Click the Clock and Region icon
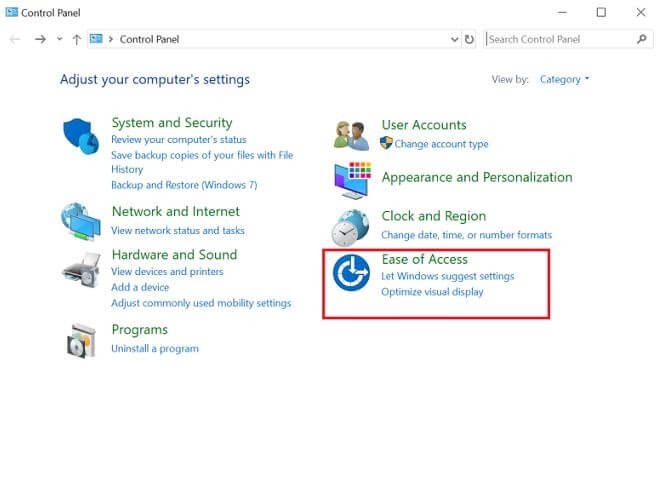 (x=351, y=226)
